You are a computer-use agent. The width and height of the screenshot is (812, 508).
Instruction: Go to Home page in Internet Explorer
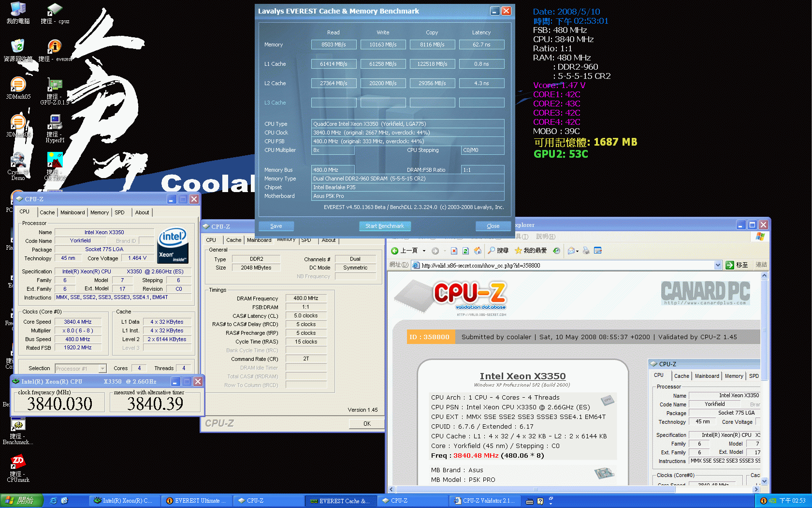coord(478,251)
